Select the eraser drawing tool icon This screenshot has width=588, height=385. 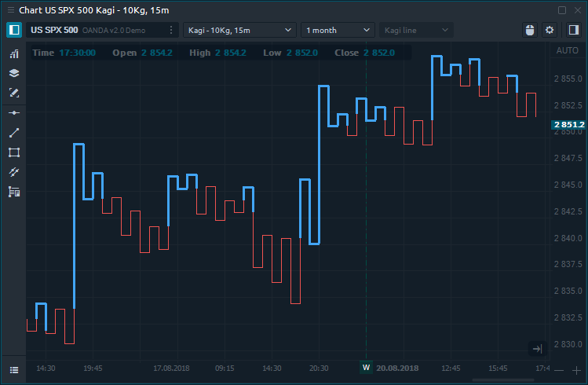point(14,93)
